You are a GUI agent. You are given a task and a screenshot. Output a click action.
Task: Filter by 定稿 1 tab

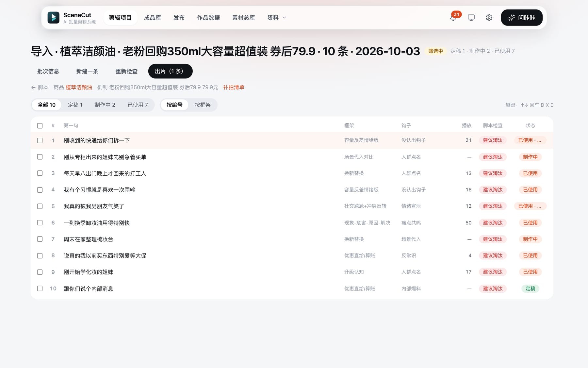(75, 105)
